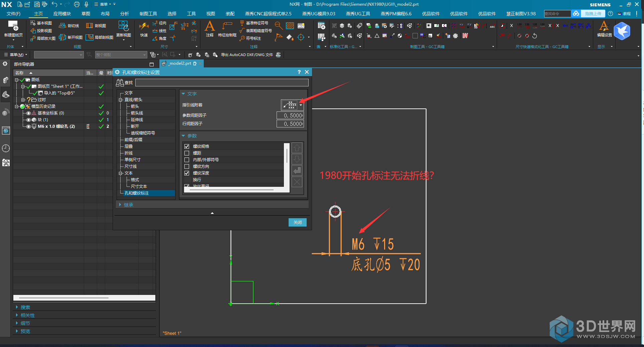Image resolution: width=644 pixels, height=347 pixels.
Task: Collapse the 参数 section in dialog
Action: pyautogui.click(x=183, y=136)
